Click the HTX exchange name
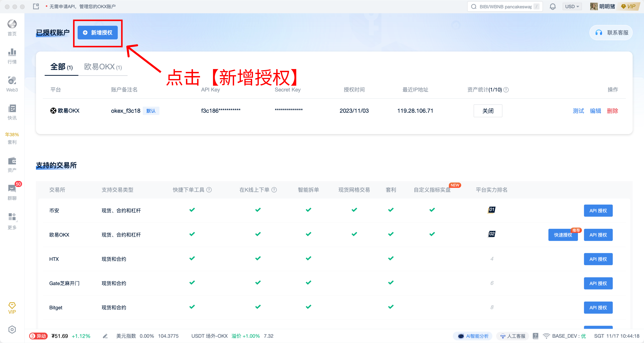 coord(54,259)
